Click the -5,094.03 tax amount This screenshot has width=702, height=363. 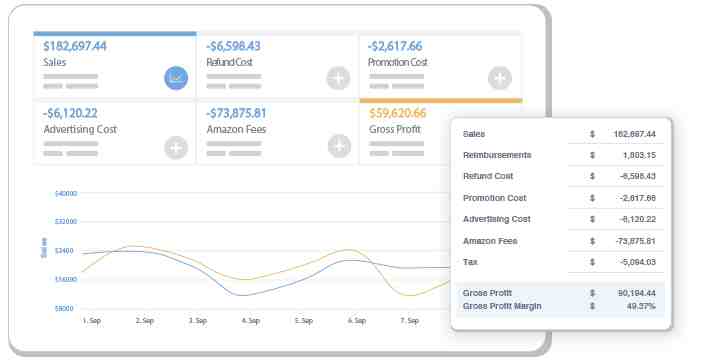click(638, 262)
